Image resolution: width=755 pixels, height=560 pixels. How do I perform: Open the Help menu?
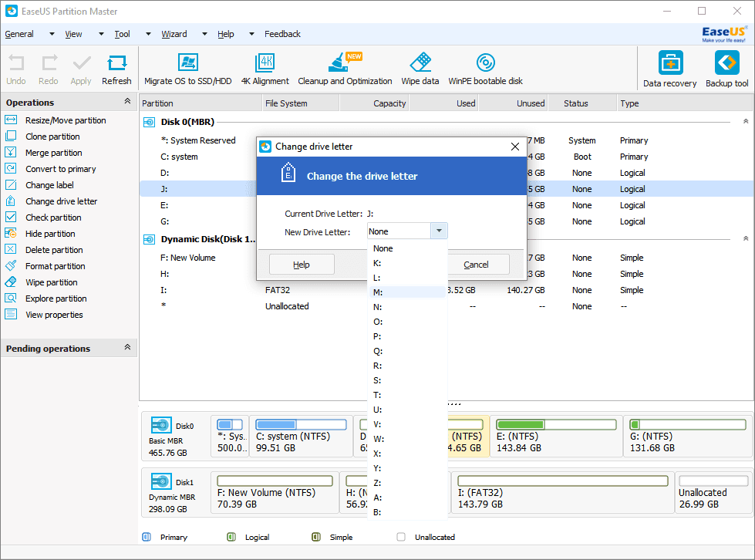(x=225, y=34)
